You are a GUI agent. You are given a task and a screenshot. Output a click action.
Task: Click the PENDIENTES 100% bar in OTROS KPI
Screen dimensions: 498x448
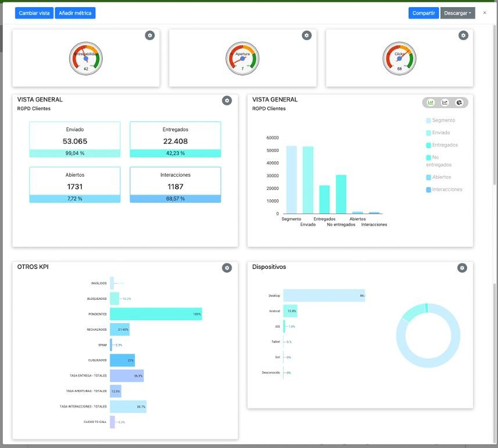pyautogui.click(x=156, y=314)
